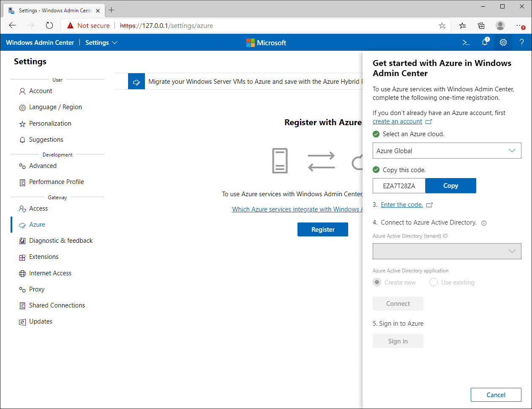Open the notifications bell
532x409 pixels.
(485, 42)
